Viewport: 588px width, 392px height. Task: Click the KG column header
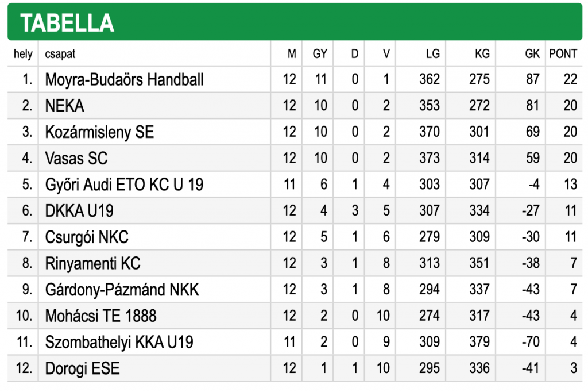coord(482,54)
